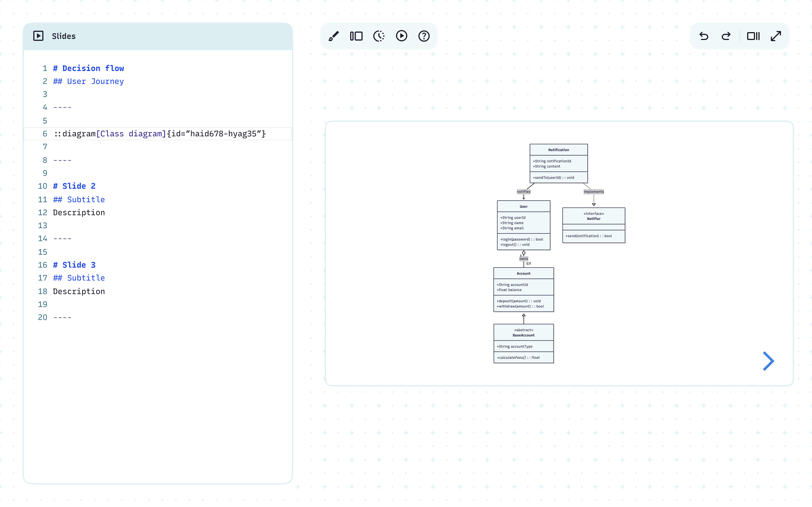The image size is (812, 507).
Task: Collapse the Slides panel header
Action: click(63, 36)
